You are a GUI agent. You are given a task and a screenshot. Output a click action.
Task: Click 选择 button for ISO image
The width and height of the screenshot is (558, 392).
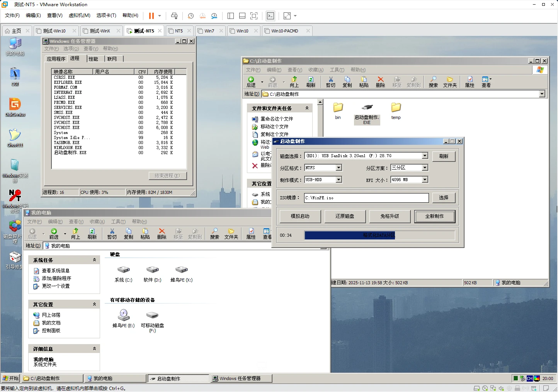point(444,198)
